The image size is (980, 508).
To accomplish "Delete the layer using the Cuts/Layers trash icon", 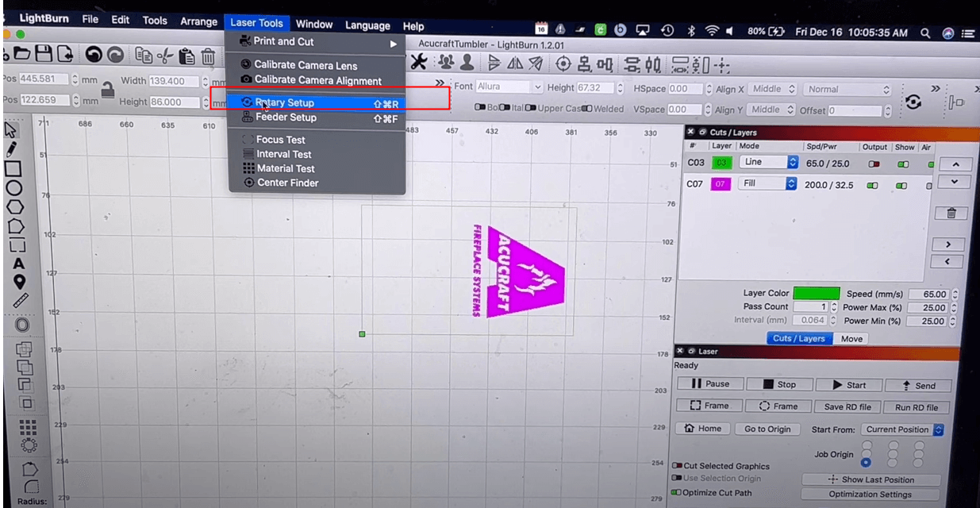I will tap(951, 214).
